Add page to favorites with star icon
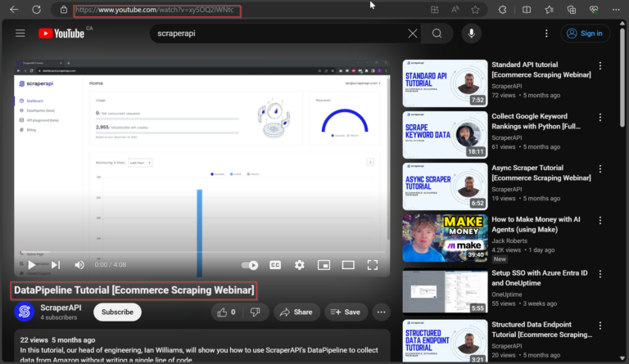 (475, 10)
